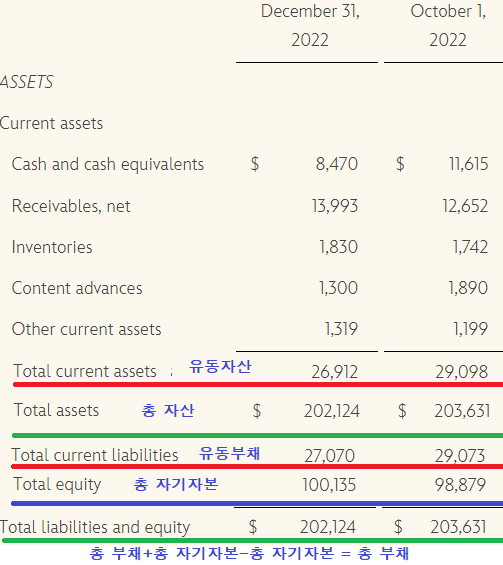Click the 'Total equity' label
This screenshot has width=503, height=565.
point(57,485)
